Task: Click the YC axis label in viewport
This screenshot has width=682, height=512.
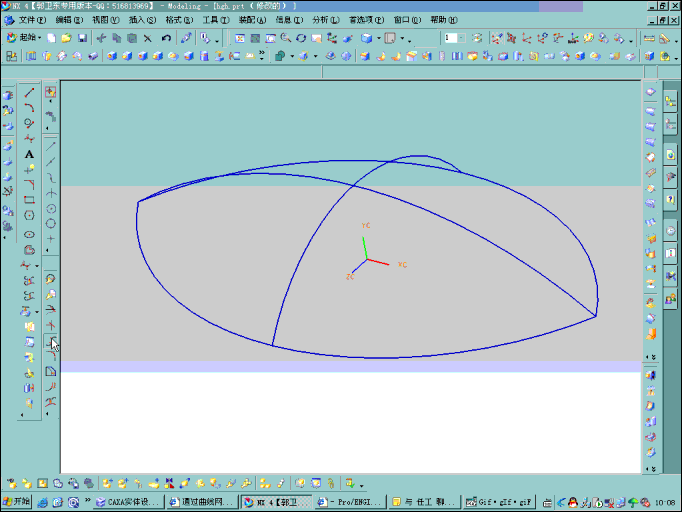Action: (x=366, y=225)
